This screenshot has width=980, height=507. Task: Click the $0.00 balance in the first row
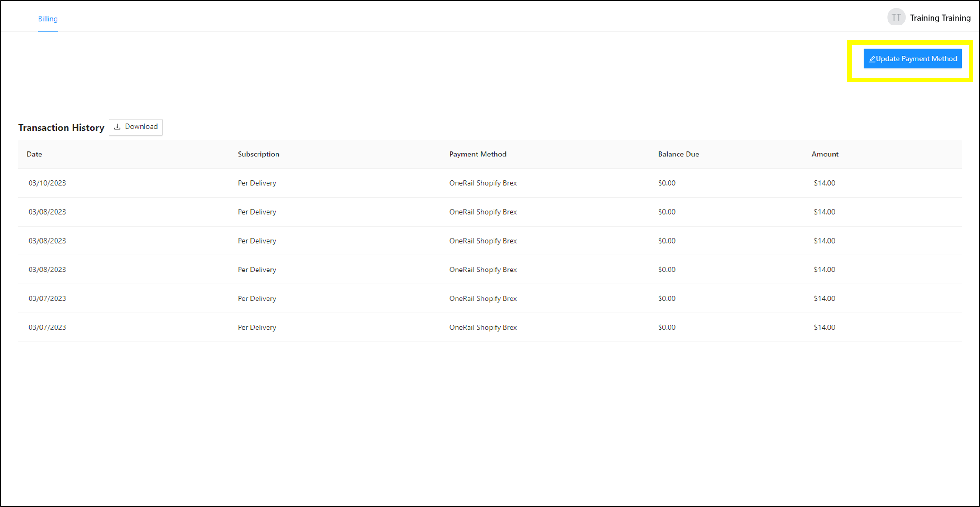(x=667, y=183)
